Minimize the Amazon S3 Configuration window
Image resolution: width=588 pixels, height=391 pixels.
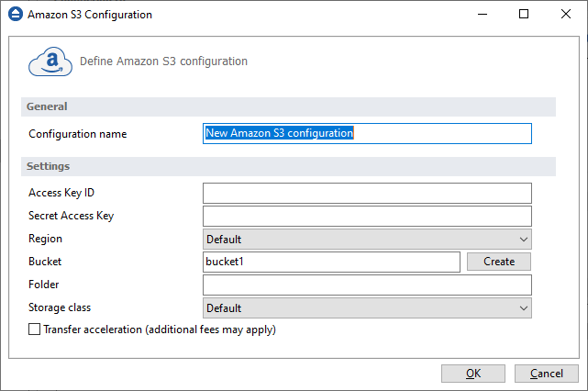(483, 15)
